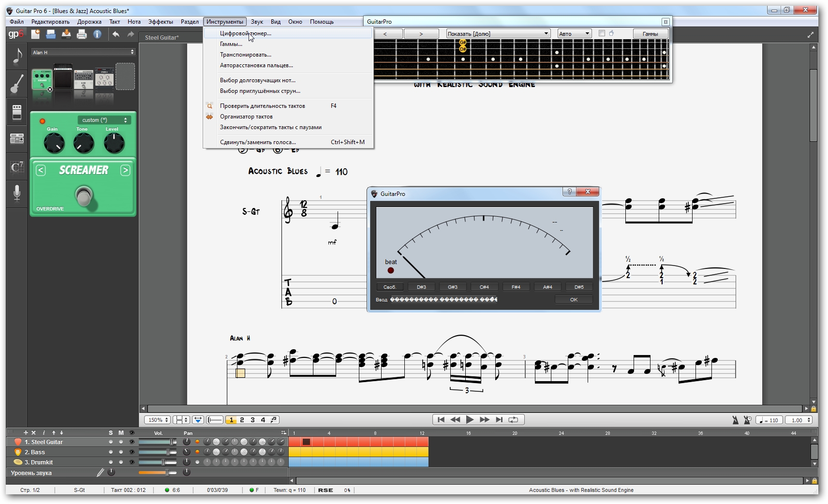Open the custom (*) preset dropdown
The height and width of the screenshot is (504, 828).
point(104,120)
